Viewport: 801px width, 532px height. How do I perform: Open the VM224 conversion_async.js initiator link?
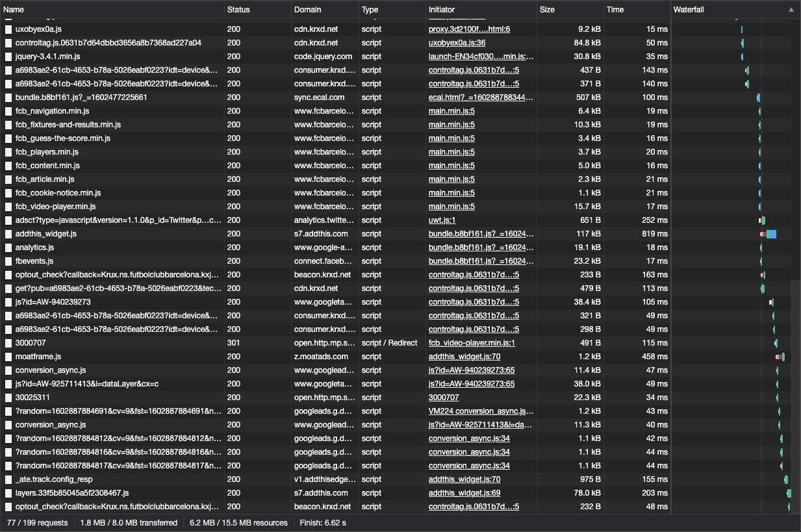pos(481,411)
